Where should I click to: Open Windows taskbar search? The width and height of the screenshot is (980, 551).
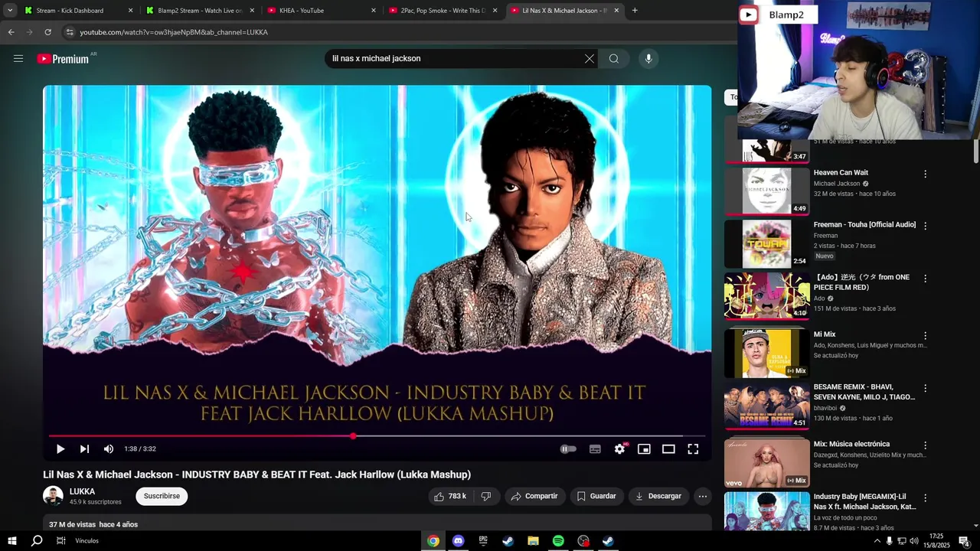pos(37,541)
